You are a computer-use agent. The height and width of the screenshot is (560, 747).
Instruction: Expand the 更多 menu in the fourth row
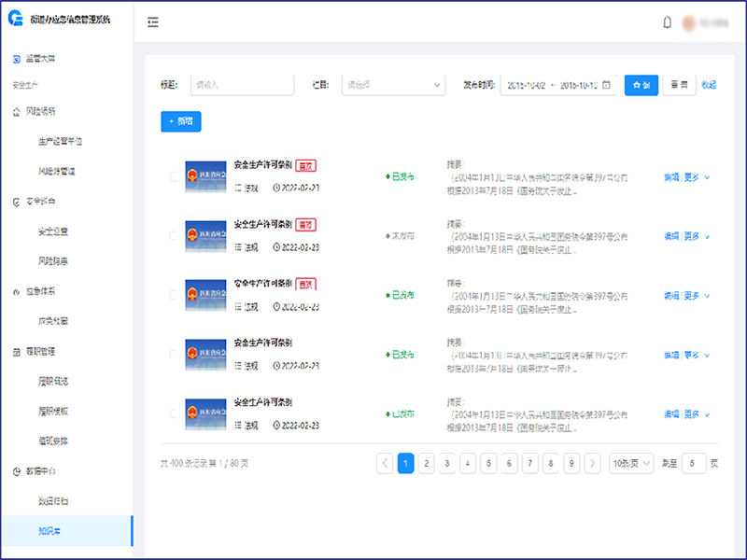tap(697, 355)
